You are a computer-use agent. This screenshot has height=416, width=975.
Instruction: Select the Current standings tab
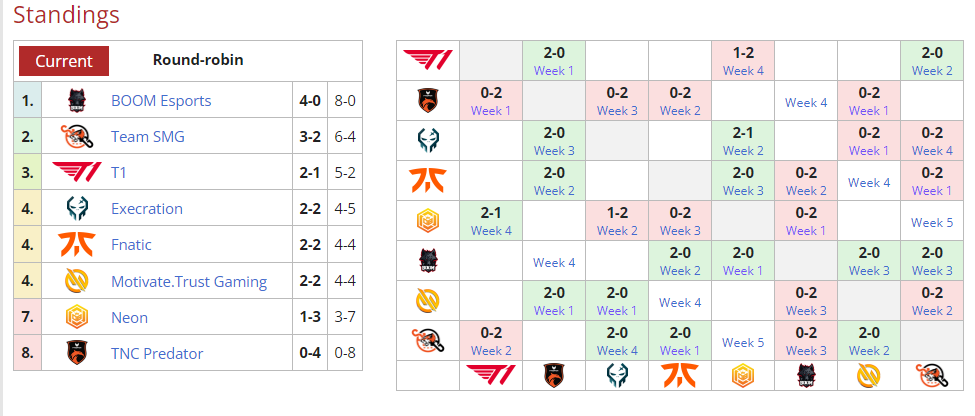coord(64,61)
